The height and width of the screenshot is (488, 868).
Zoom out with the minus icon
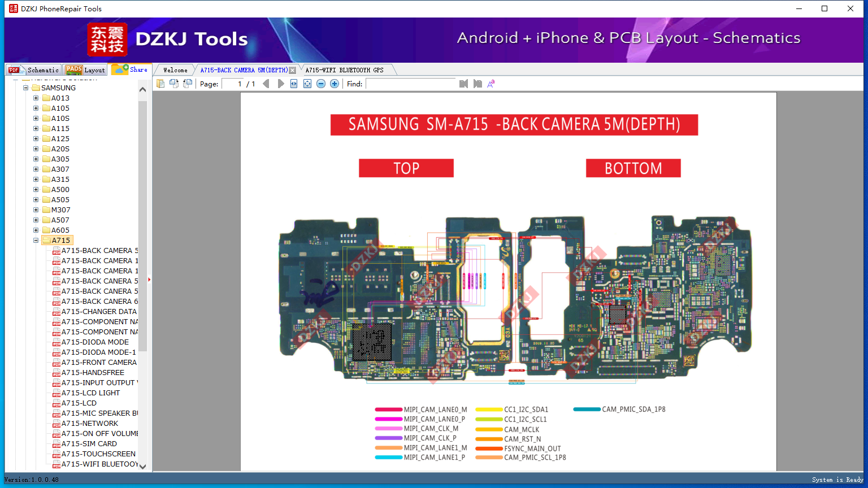click(321, 84)
